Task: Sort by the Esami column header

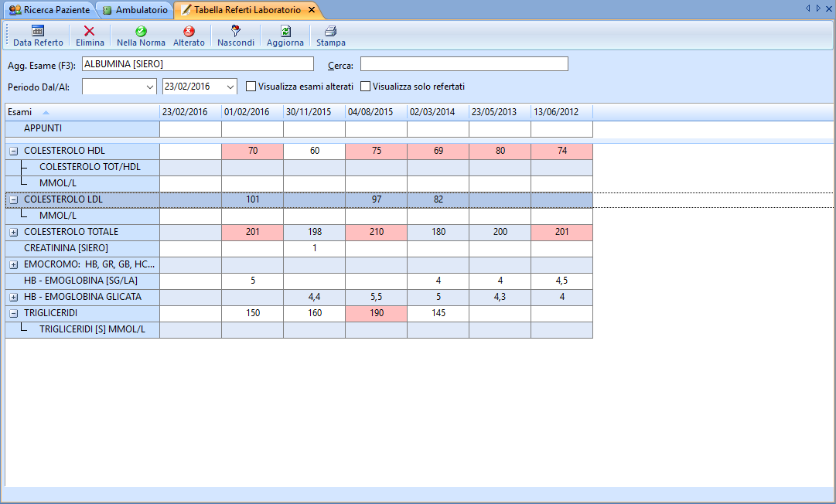Action: click(x=83, y=112)
